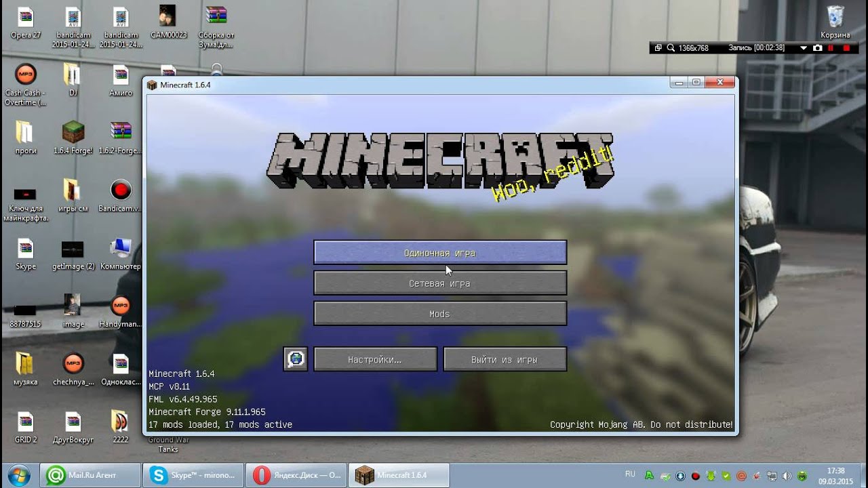Select the 88787515 desktop icon

(x=26, y=315)
